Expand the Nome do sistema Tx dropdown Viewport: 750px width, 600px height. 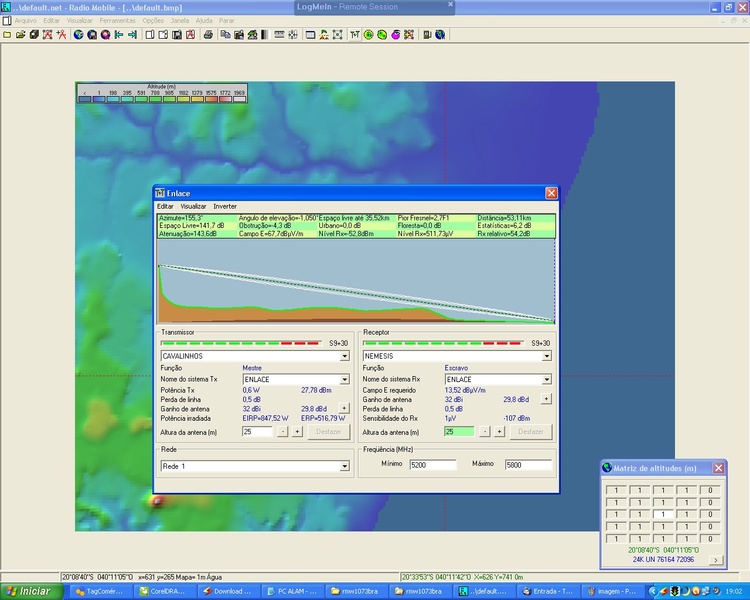(346, 380)
